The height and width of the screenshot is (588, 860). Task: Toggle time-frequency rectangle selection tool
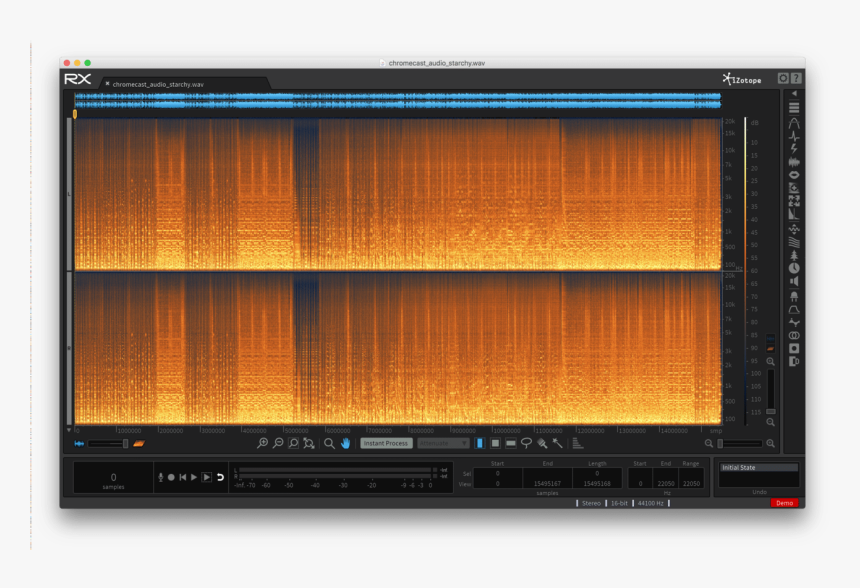coord(495,443)
